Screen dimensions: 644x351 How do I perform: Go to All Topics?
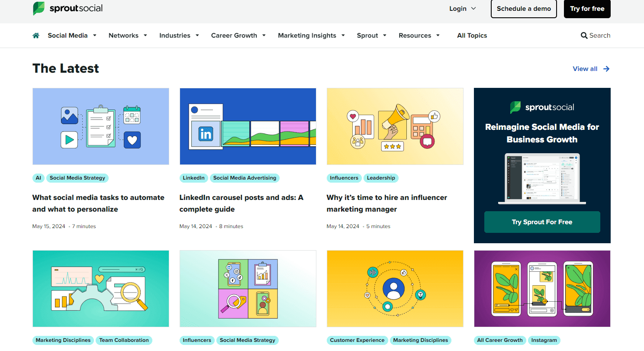point(472,35)
